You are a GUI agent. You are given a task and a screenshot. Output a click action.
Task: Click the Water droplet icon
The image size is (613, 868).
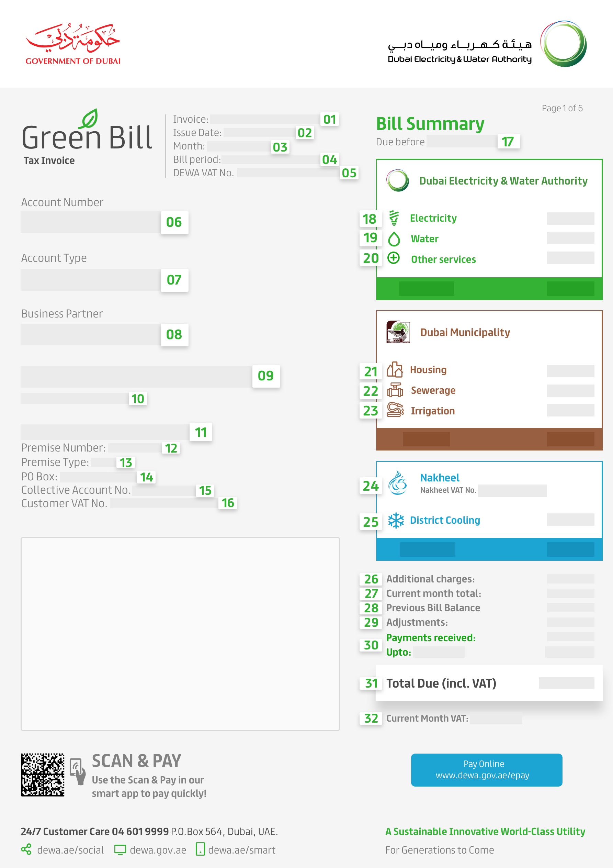394,238
